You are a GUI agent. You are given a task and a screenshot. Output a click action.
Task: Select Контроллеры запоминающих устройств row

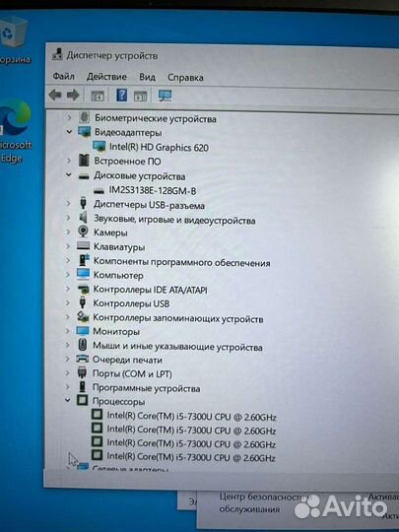click(178, 318)
